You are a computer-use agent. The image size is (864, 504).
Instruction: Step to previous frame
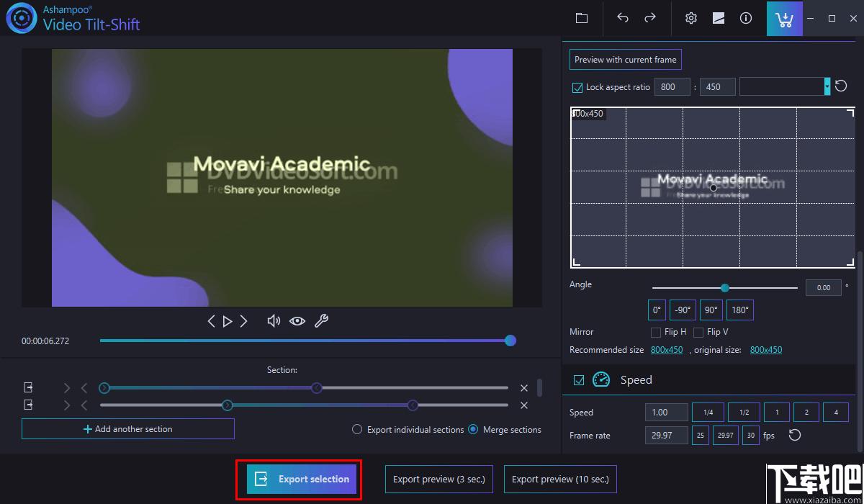(211, 321)
